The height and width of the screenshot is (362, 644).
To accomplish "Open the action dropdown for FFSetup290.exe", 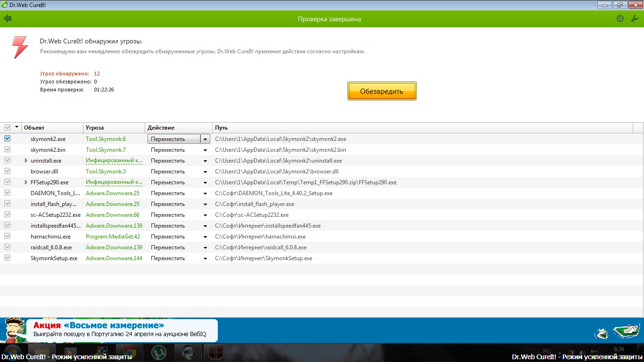I will [205, 182].
